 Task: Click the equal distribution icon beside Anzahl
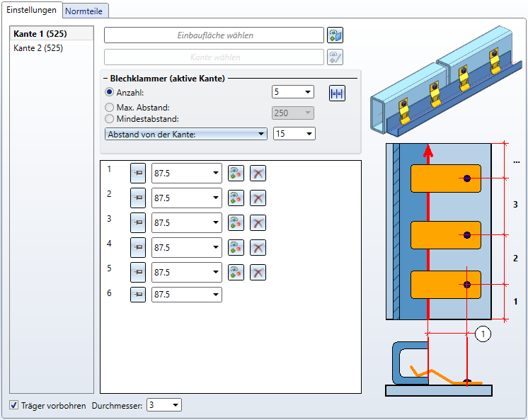(338, 93)
